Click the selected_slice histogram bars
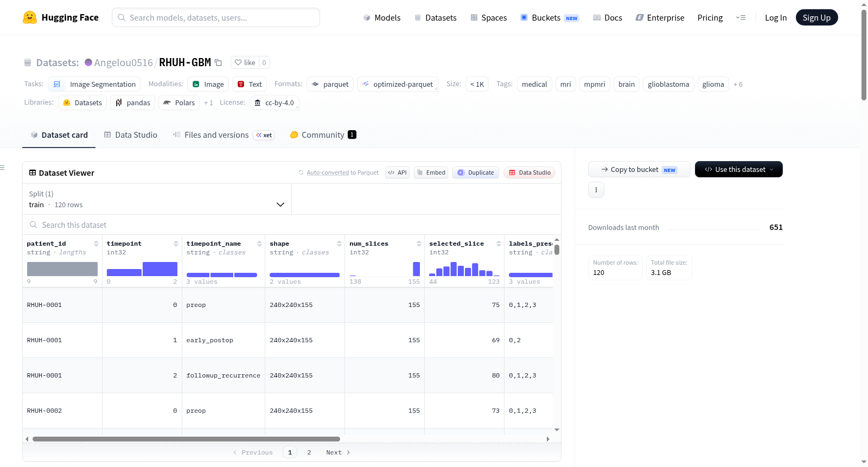The width and height of the screenshot is (868, 467). pyautogui.click(x=464, y=269)
